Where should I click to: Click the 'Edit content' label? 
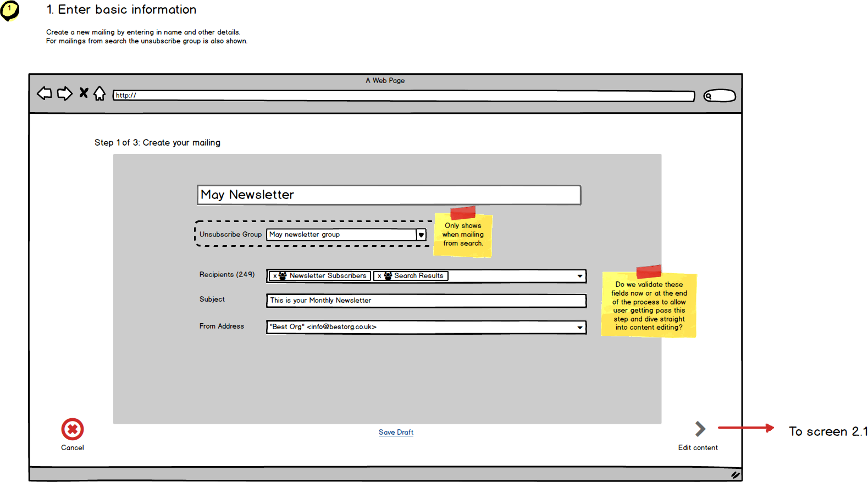point(698,448)
